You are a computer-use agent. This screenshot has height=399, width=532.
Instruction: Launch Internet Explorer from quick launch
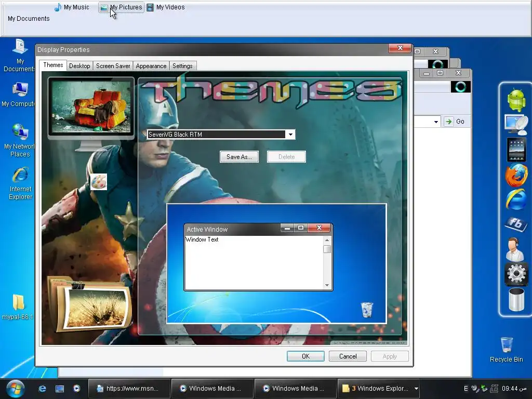[42, 389]
